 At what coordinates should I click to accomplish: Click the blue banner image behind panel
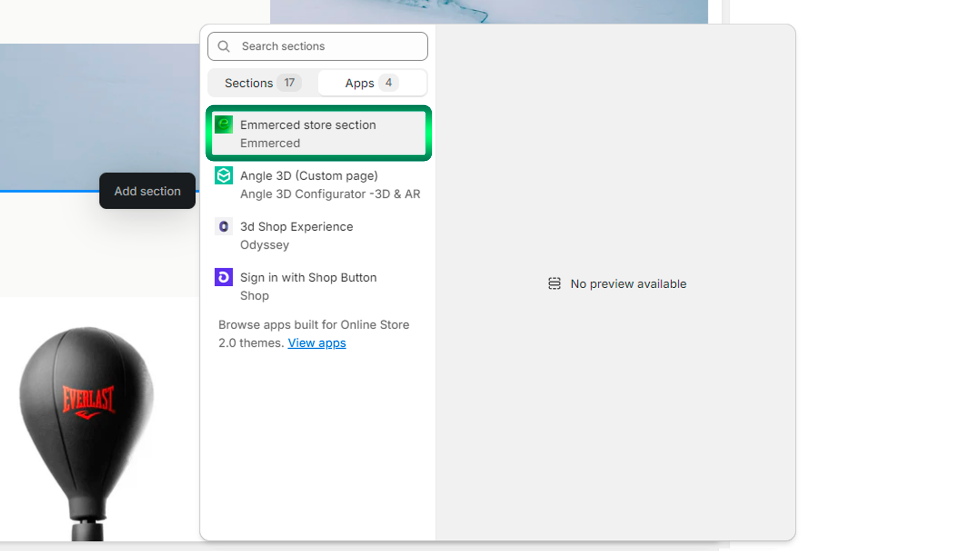click(97, 112)
